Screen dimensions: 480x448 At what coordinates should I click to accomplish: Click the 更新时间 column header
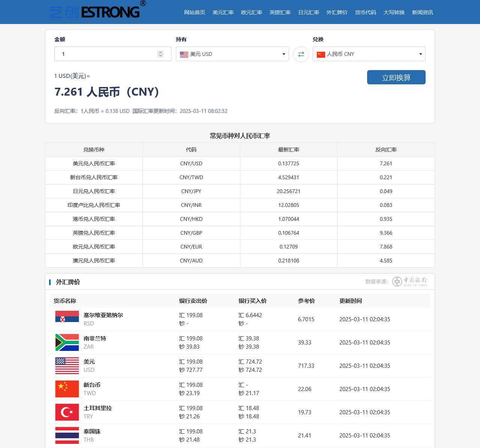click(x=351, y=301)
